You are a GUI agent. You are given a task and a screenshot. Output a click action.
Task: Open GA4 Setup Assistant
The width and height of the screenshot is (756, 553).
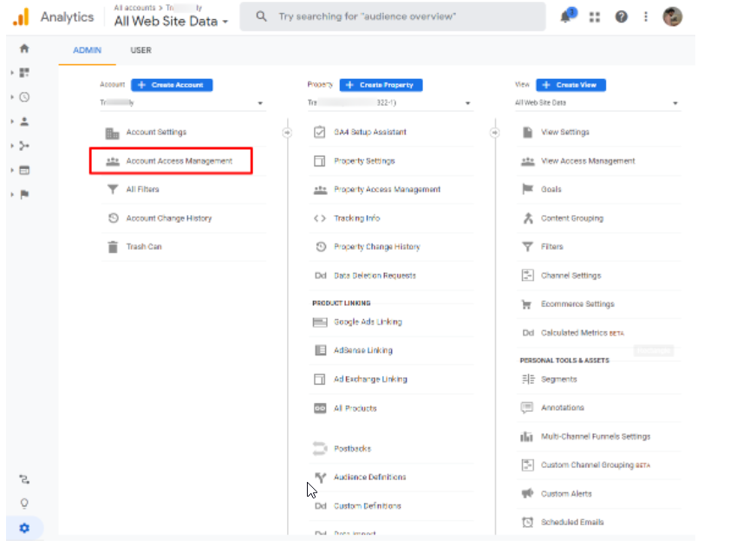tap(370, 133)
